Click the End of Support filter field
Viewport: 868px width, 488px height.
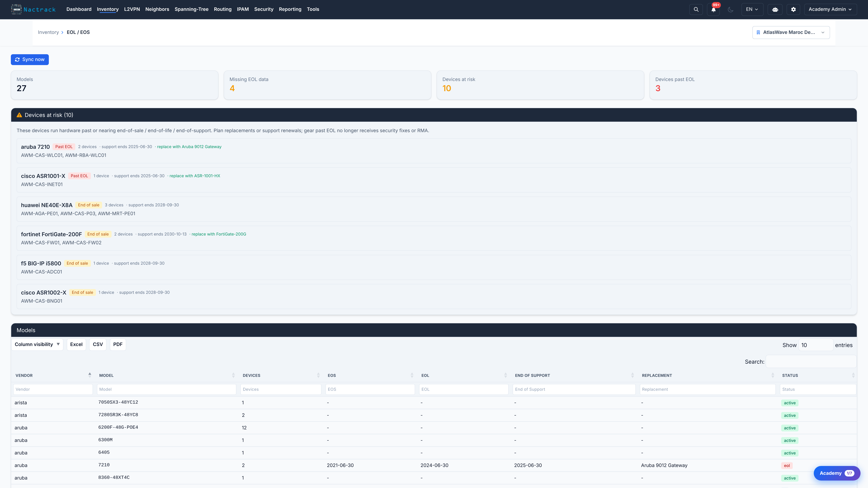(x=574, y=389)
